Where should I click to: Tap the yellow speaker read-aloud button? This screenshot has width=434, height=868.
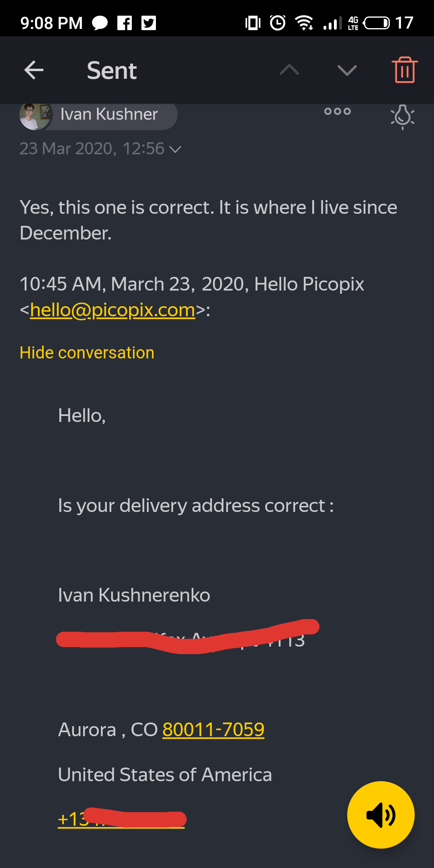pyautogui.click(x=381, y=815)
